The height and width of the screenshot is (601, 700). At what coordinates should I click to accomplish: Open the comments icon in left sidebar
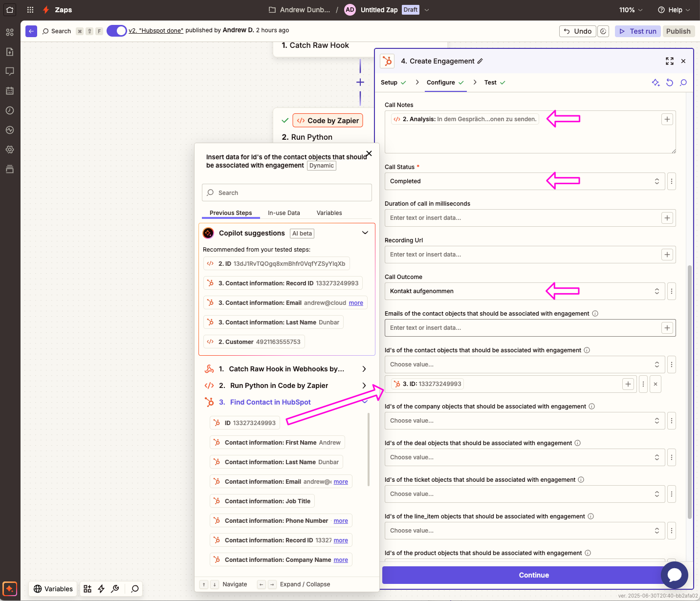click(x=10, y=71)
